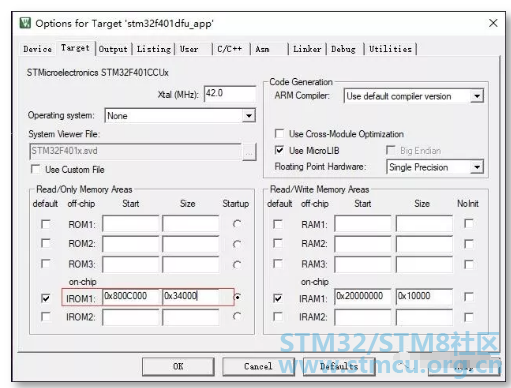Toggle the IROM1 default checkbox

pos(45,298)
